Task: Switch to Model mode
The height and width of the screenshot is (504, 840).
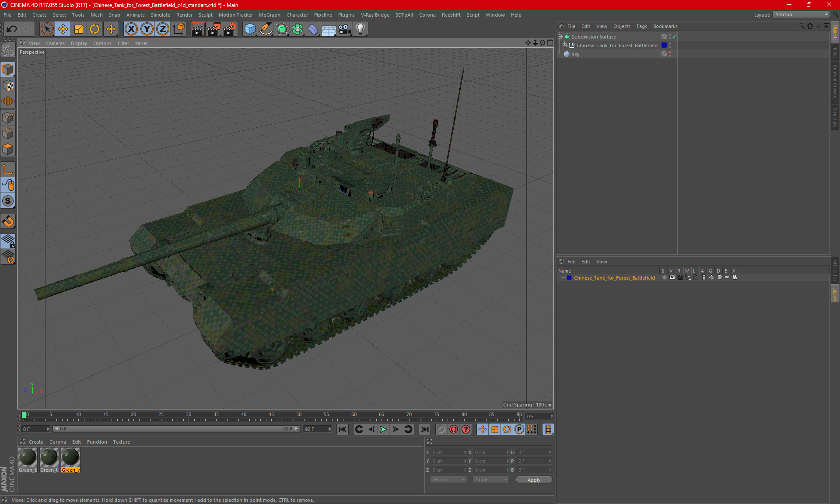Action: [8, 70]
